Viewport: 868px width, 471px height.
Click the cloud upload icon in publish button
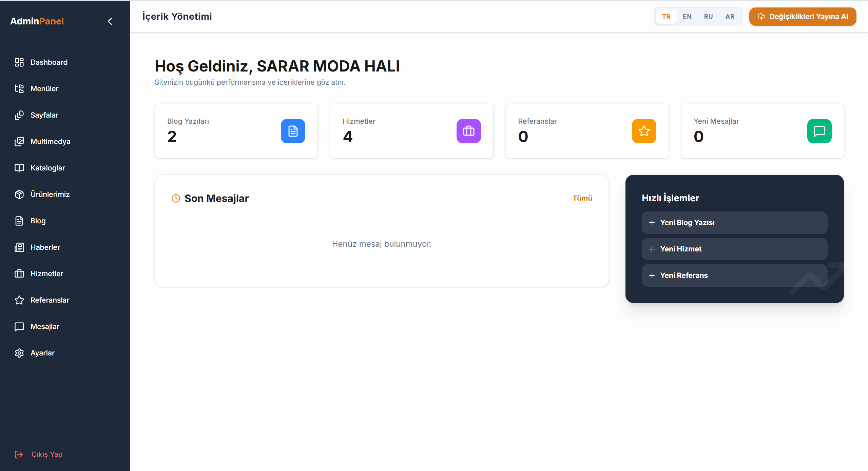click(x=761, y=17)
